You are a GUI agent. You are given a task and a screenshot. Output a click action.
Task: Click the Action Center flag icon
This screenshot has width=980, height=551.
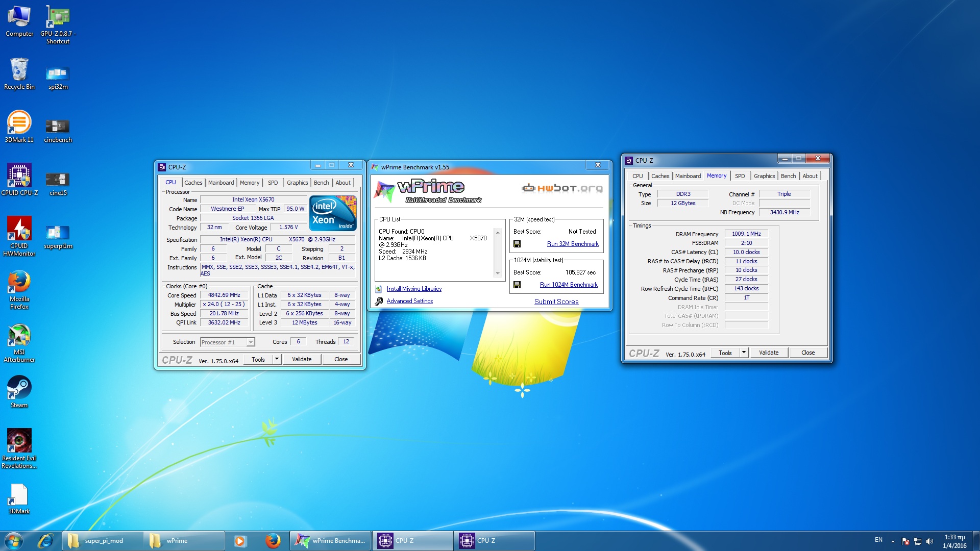[905, 541]
